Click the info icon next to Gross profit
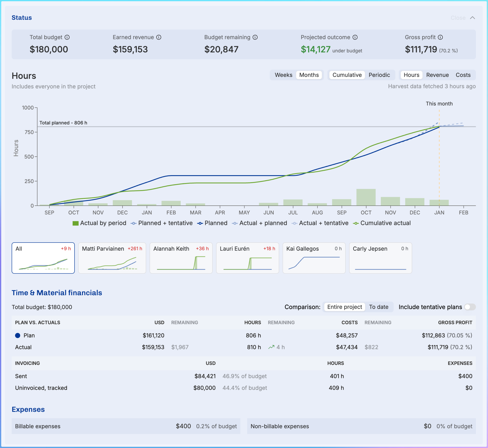 click(x=441, y=37)
